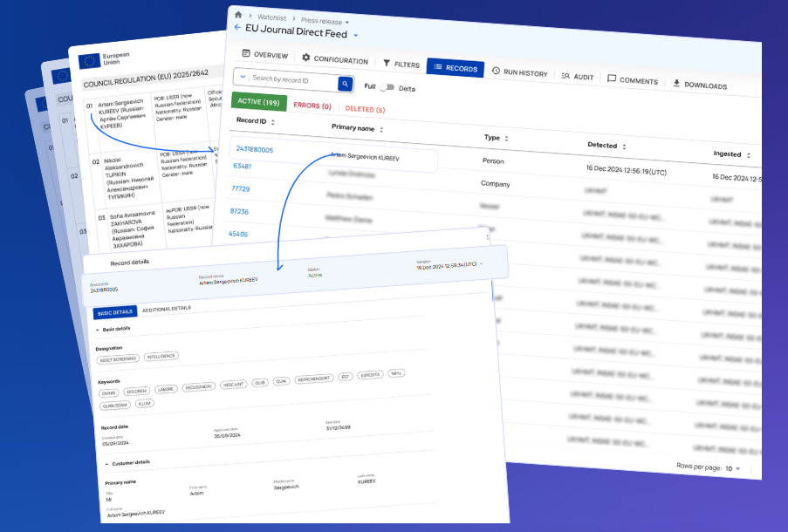Open record ID 45405

click(237, 234)
